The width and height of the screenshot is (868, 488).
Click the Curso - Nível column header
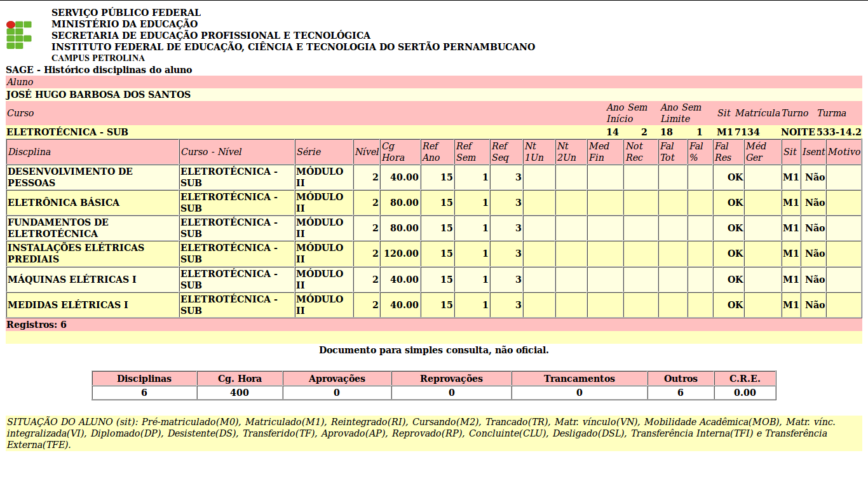237,152
